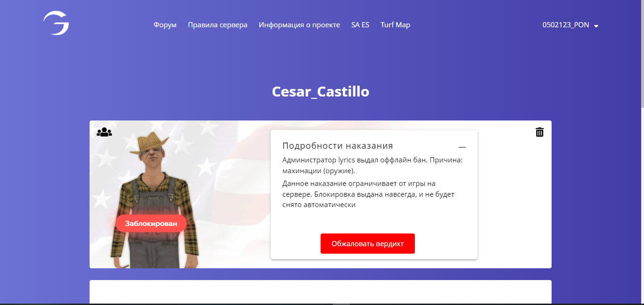Click the caret arrow beside 0502123_PON
644x305 pixels.
(x=596, y=26)
